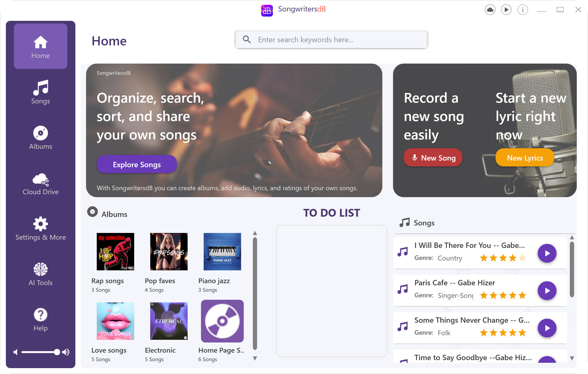Click the cloud icon in title bar
Screen dimensions: 588x374
[490, 10]
